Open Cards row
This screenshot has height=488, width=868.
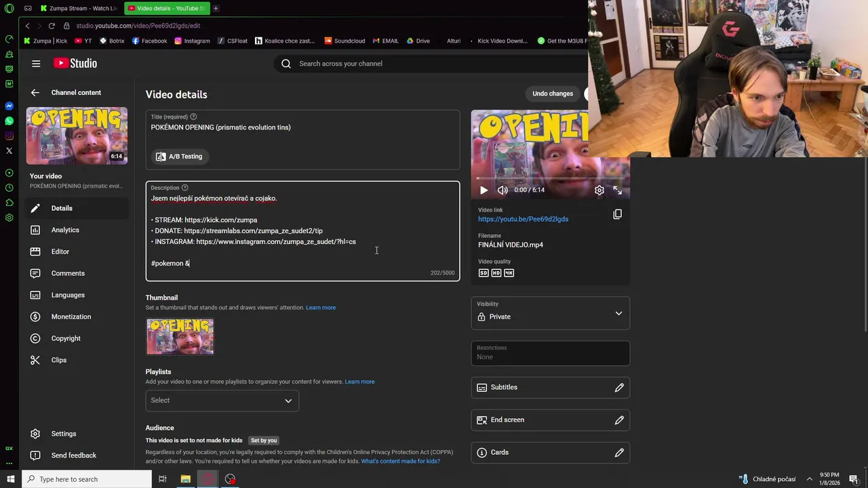click(x=551, y=453)
